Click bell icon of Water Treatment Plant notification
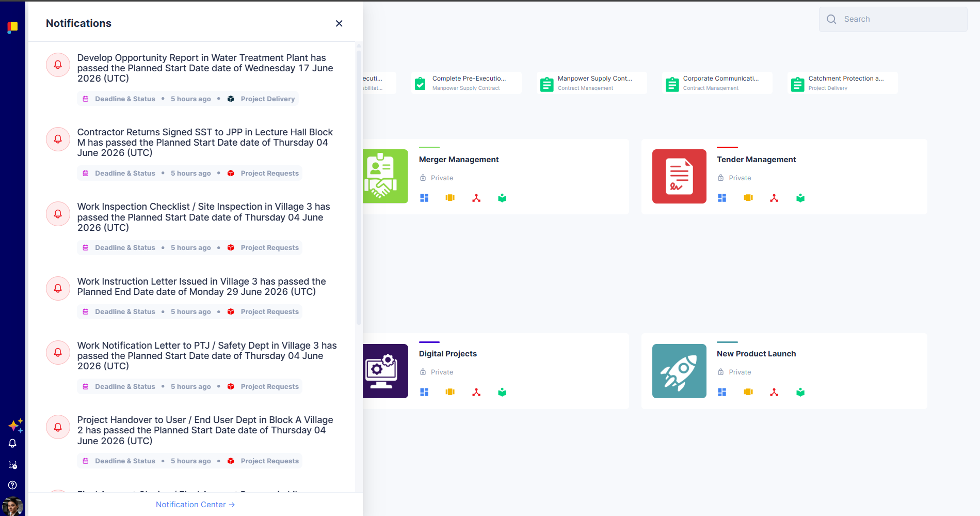This screenshot has width=980, height=516. pos(58,65)
